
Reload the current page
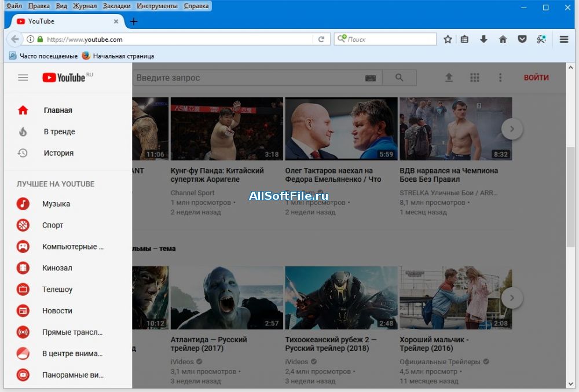pos(321,39)
